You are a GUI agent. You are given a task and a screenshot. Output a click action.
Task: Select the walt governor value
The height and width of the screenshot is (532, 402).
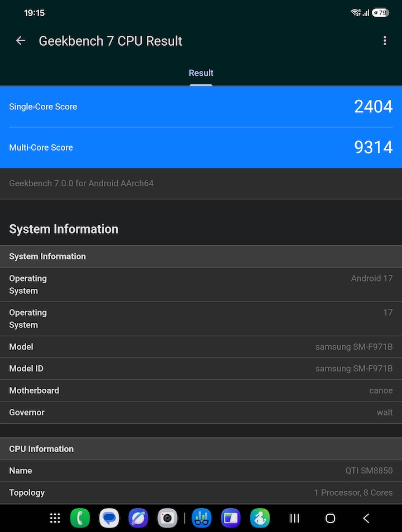(x=385, y=412)
